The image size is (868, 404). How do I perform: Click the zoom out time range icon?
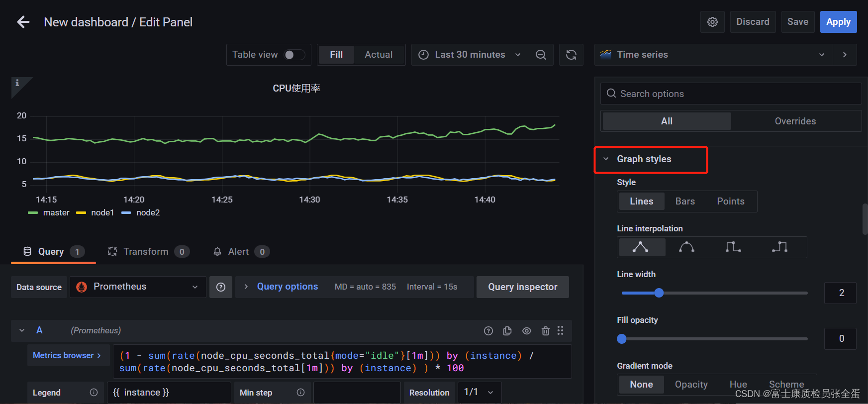[x=541, y=55]
